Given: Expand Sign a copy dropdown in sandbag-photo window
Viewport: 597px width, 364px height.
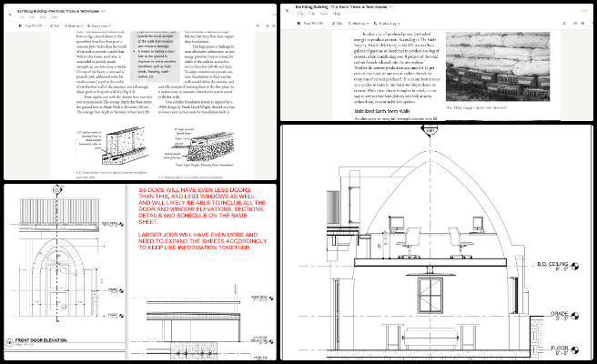Looking at the screenshot, I should 387,24.
